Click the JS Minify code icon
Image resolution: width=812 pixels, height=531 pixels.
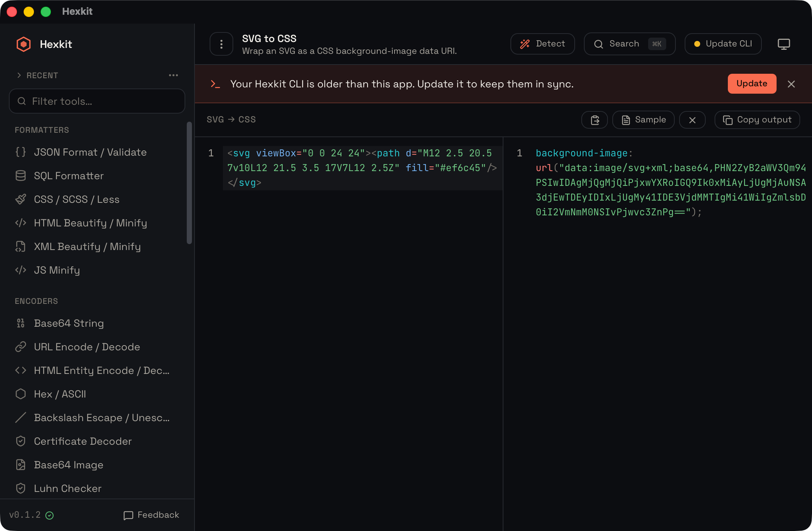(x=21, y=270)
